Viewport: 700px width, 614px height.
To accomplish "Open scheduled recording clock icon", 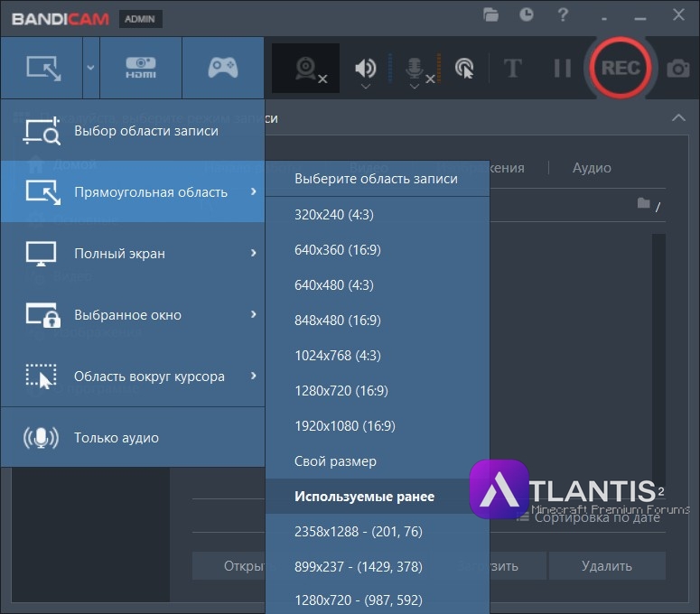I will [x=527, y=14].
